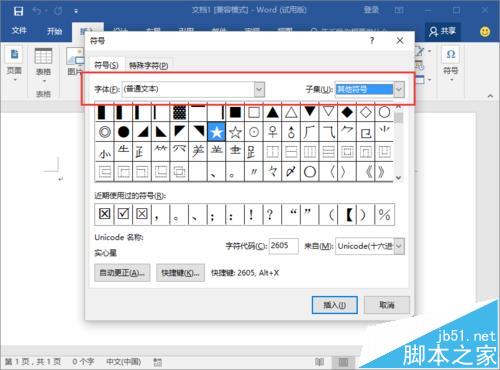This screenshot has width=500, height=370.
Task: Collapse the ribbon with the chevron
Action: [x=490, y=96]
